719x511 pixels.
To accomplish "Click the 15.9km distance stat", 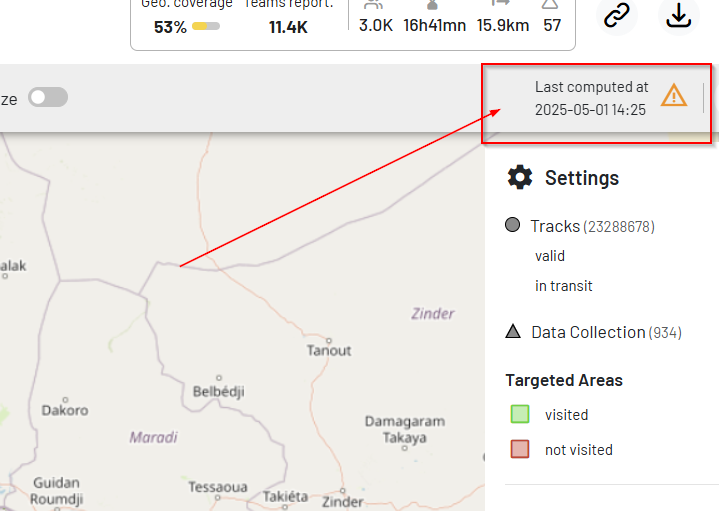I will click(502, 25).
